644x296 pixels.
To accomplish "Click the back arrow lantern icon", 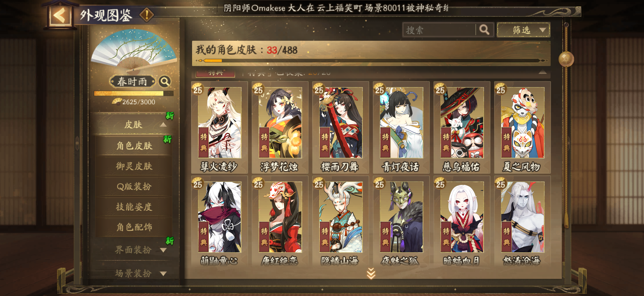I will pos(60,15).
